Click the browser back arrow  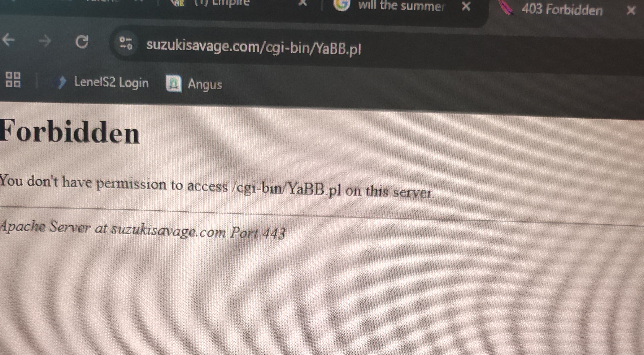[x=8, y=40]
